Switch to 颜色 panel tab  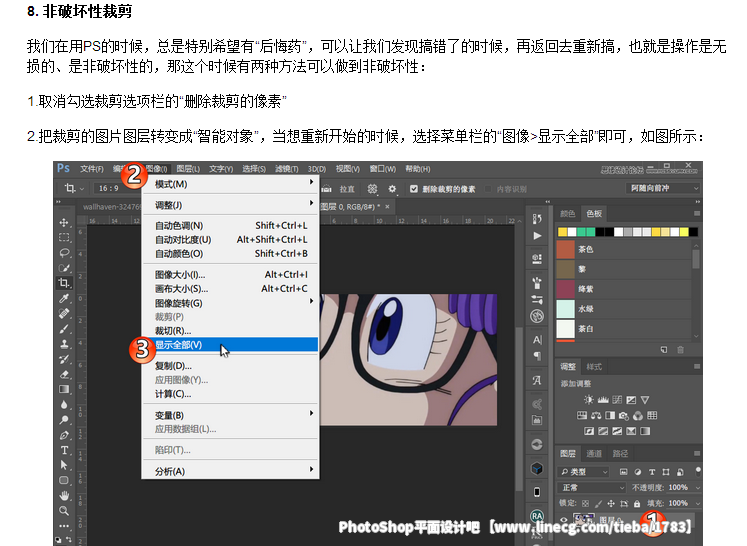567,213
